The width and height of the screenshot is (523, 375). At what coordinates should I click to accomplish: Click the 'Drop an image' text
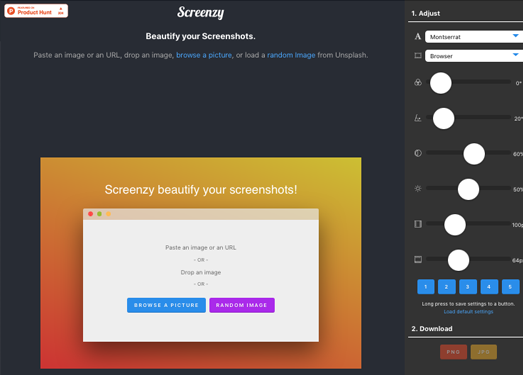pos(201,272)
